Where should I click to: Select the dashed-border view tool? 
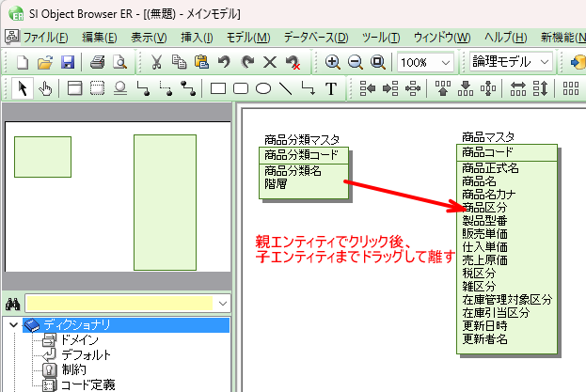pos(97,89)
